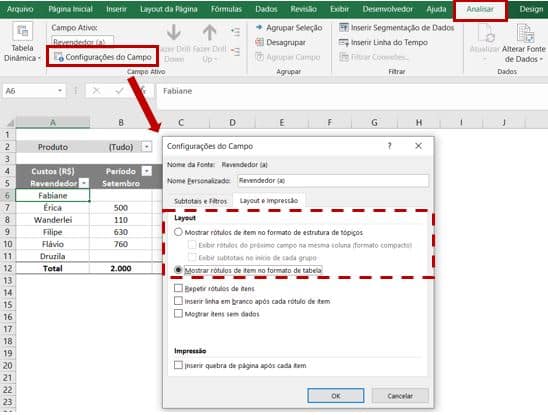
Task: Click Inserir Linha do Tempo
Action: 383,42
